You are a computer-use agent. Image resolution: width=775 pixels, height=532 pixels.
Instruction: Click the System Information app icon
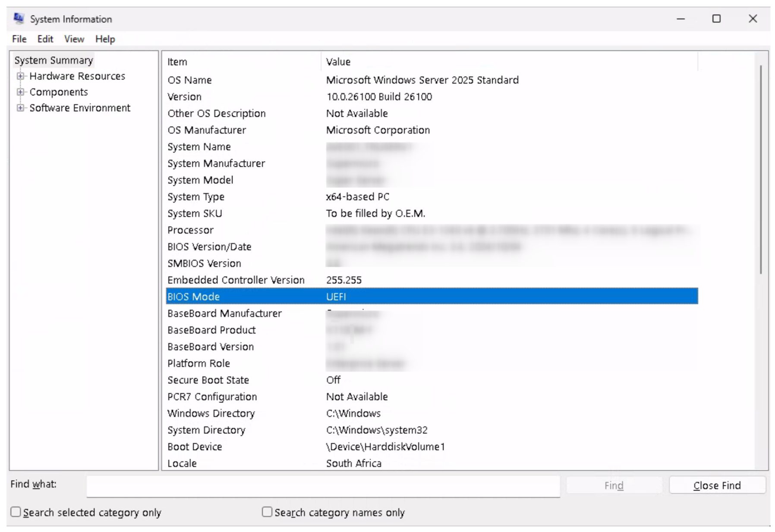[19, 19]
